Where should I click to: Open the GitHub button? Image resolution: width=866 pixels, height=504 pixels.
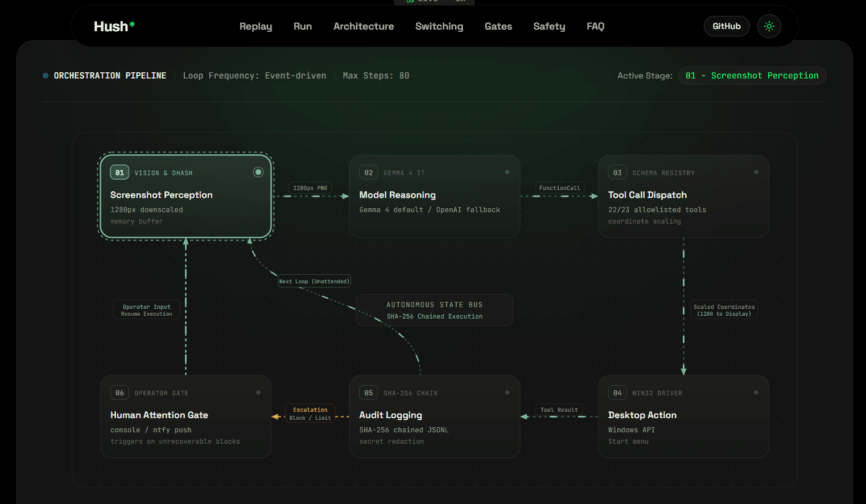click(x=727, y=26)
